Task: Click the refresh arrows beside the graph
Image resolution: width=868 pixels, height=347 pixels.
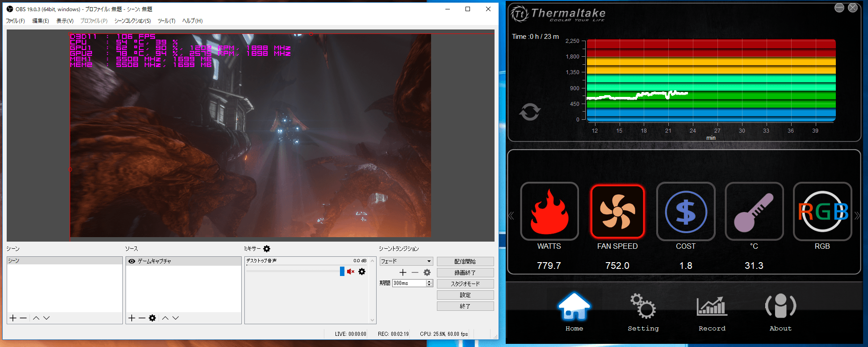Action: click(x=530, y=112)
